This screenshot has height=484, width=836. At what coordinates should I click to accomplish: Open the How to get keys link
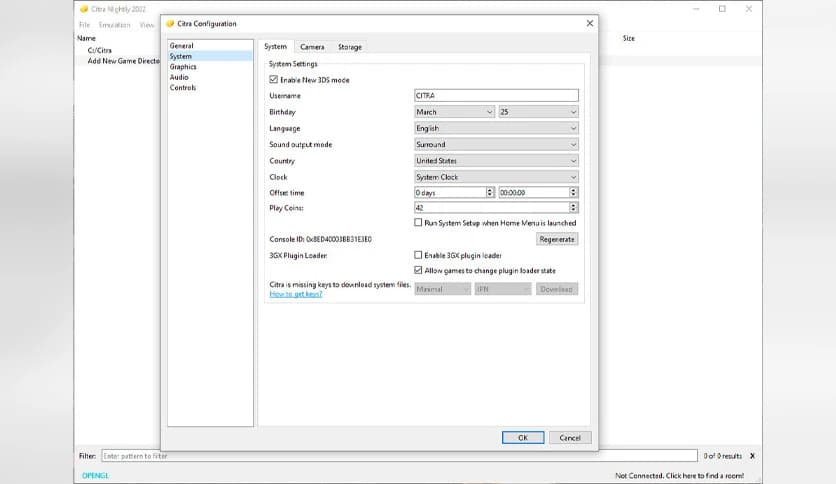pos(295,294)
